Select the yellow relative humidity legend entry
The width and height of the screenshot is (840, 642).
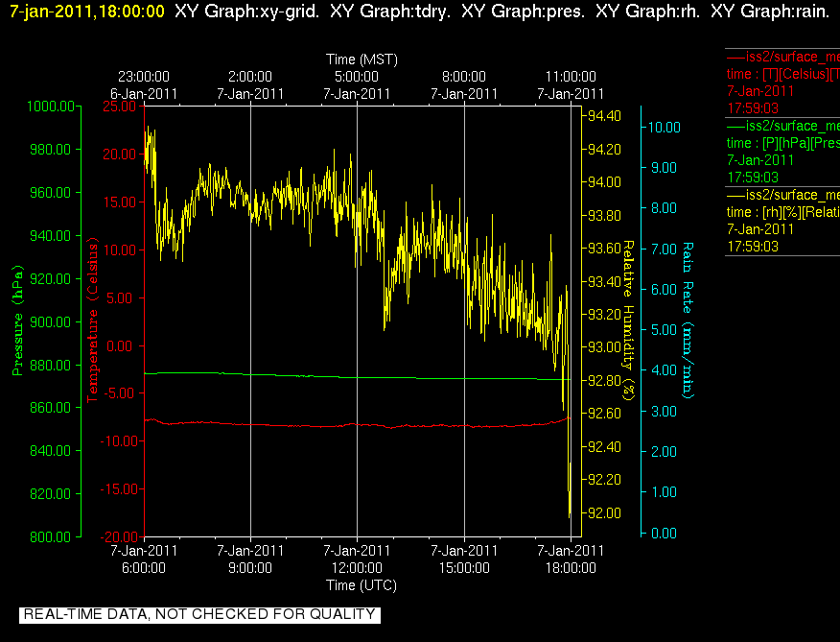pyautogui.click(x=782, y=221)
